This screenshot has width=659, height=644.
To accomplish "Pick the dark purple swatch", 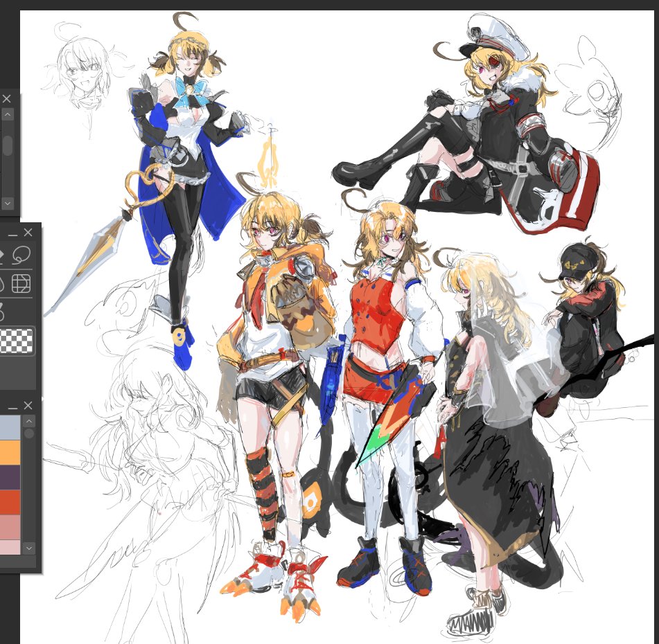I will point(10,477).
